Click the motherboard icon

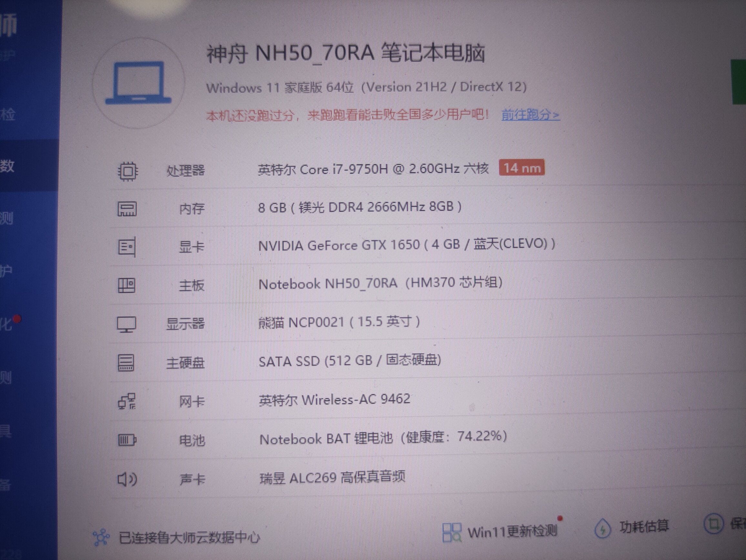(x=126, y=285)
